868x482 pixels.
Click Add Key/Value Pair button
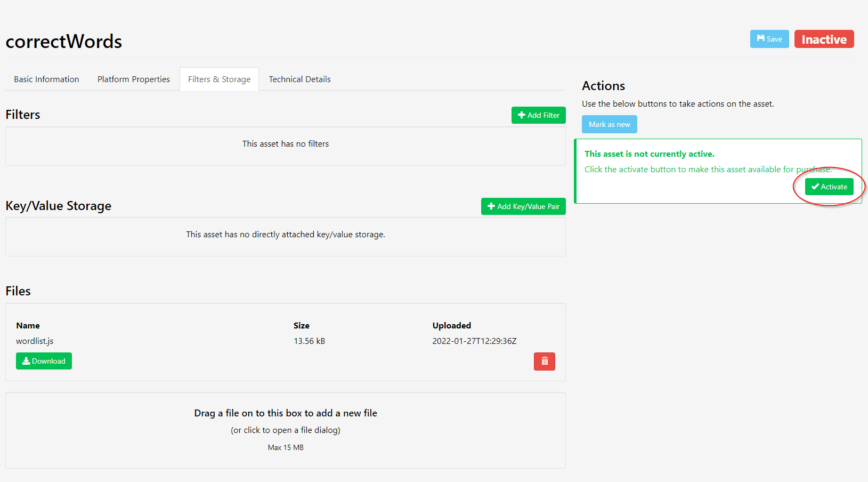[x=523, y=206]
